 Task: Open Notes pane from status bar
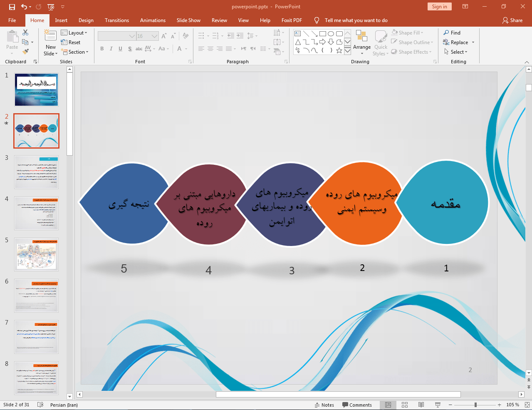coord(324,405)
